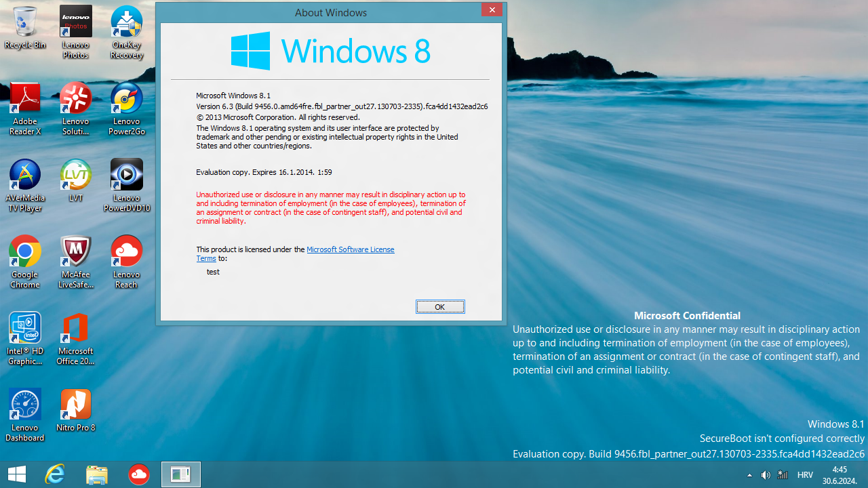Click the network status tray icon
Screen dimensions: 868x488
(783, 475)
